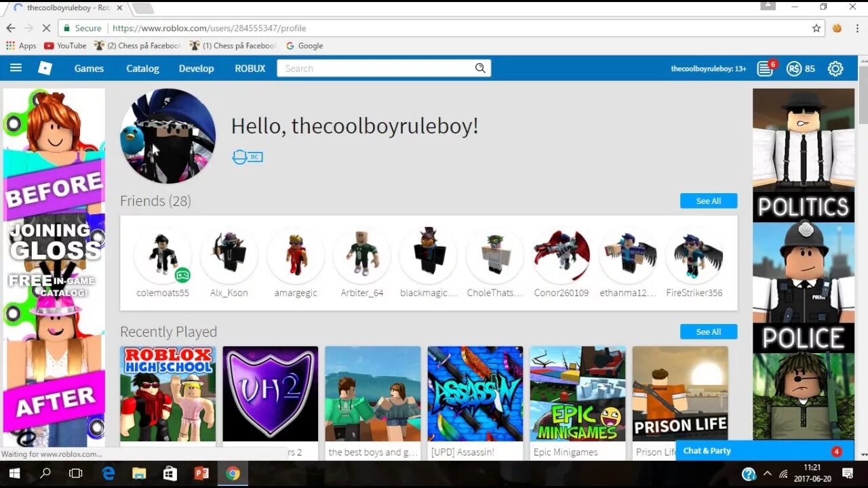Go back with the browser back arrow
Viewport: 868px width, 488px height.
coord(11,28)
